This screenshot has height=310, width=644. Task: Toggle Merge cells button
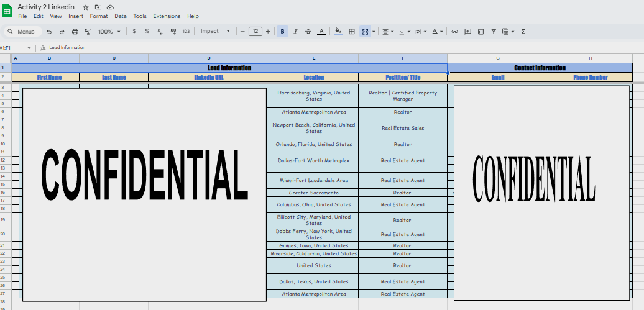pyautogui.click(x=364, y=32)
